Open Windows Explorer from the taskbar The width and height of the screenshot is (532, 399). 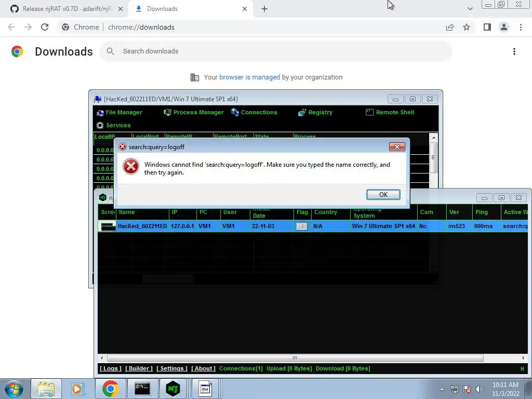coord(46,389)
